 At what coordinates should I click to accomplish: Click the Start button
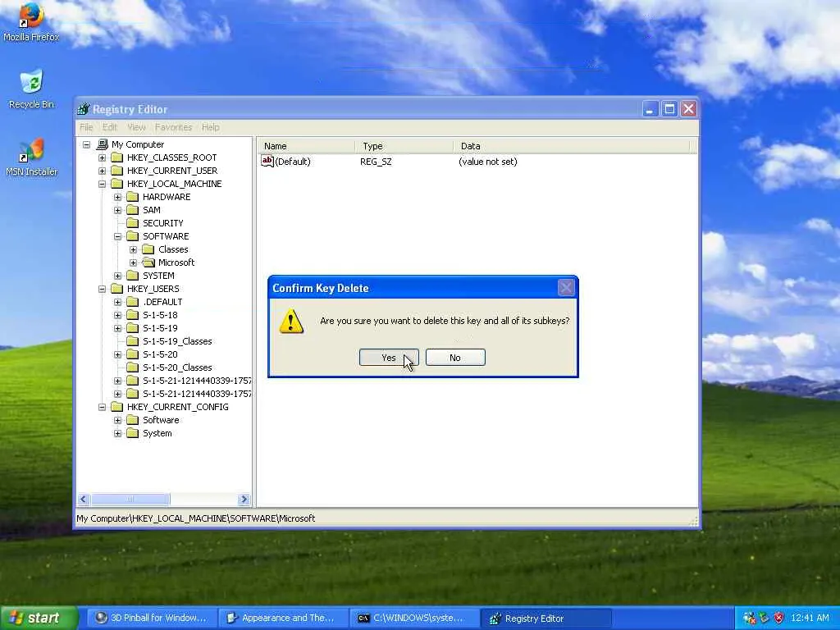click(38, 618)
